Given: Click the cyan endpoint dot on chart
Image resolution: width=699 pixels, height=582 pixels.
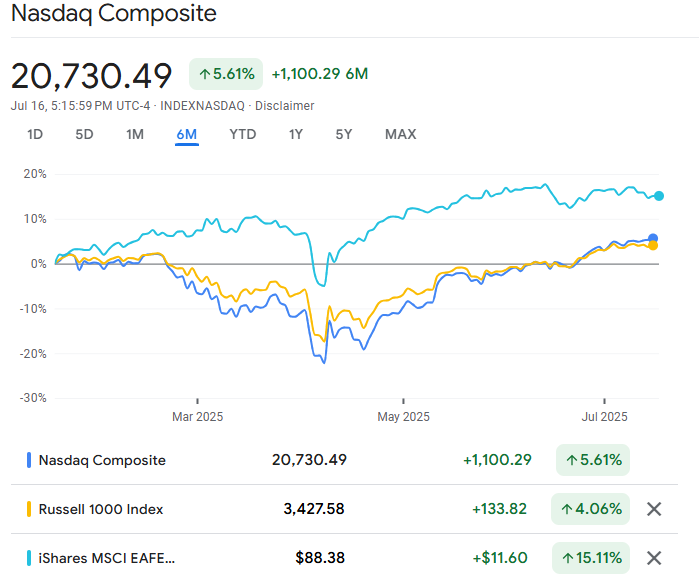Looking at the screenshot, I should tap(659, 196).
